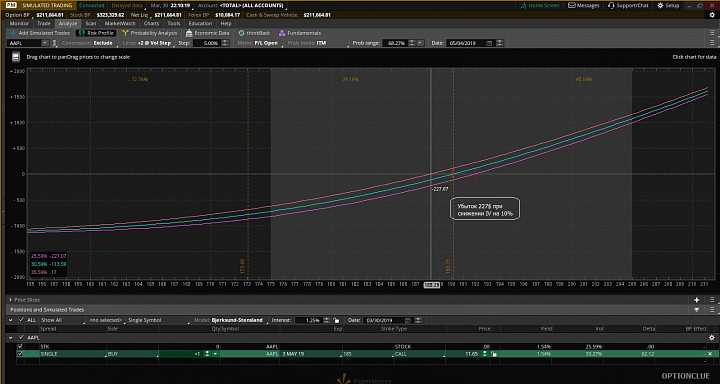The image size is (720, 384).
Task: Open the Risk Profile sub-tab
Action: point(96,33)
